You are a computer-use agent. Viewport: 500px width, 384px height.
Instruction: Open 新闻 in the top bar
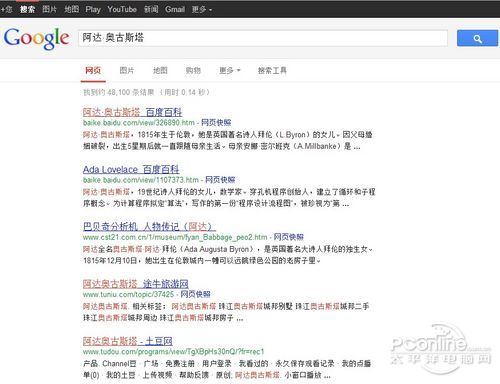[x=151, y=9]
